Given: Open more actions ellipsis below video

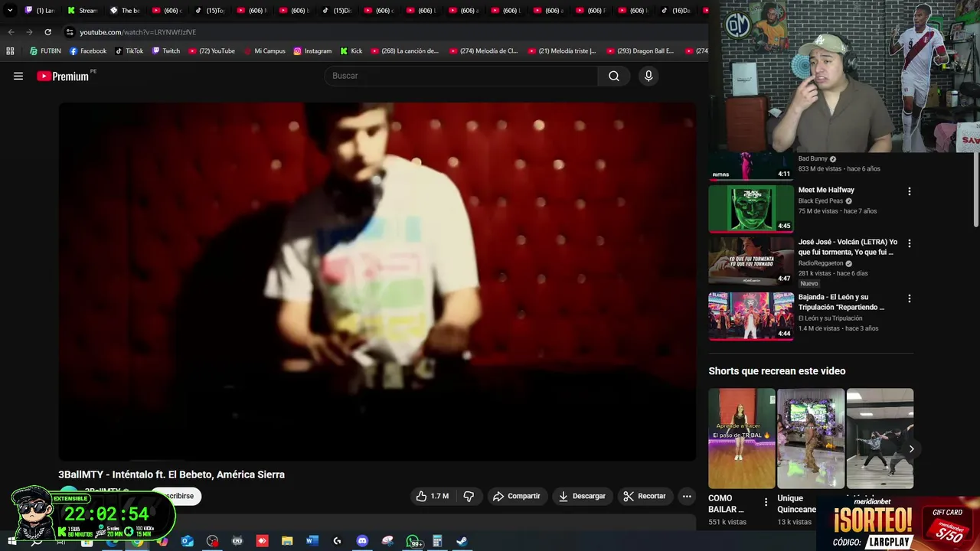Looking at the screenshot, I should point(687,496).
